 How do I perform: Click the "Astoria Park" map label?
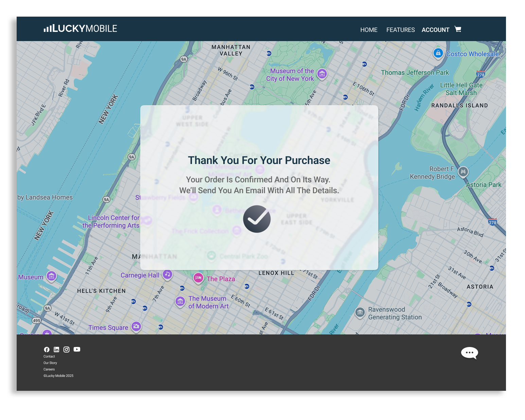(484, 185)
